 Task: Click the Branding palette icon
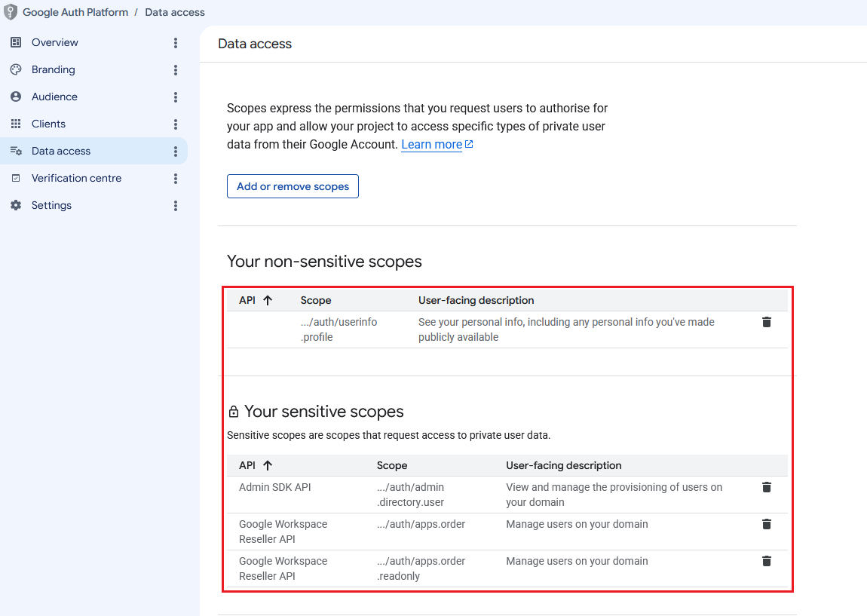(x=16, y=69)
